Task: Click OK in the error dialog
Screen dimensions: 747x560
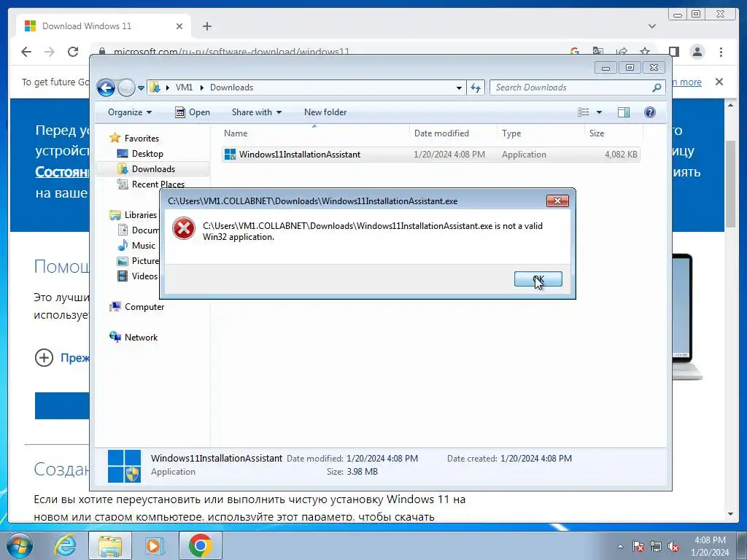Action: coord(538,279)
